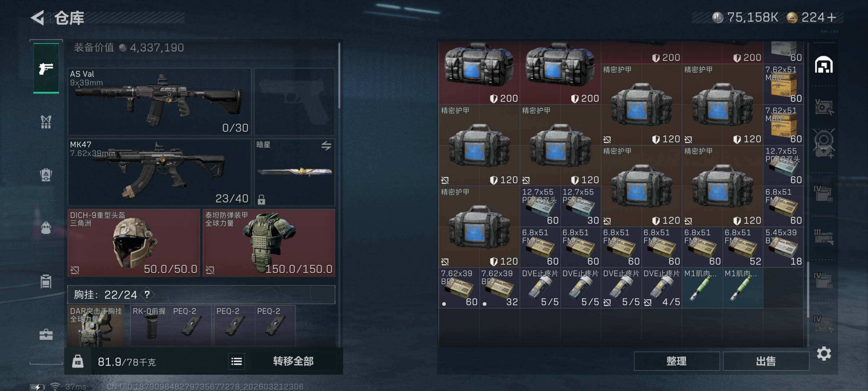868x391 pixels.
Task: Select the 泰坦防弹装甲 armor slot
Action: click(x=268, y=243)
